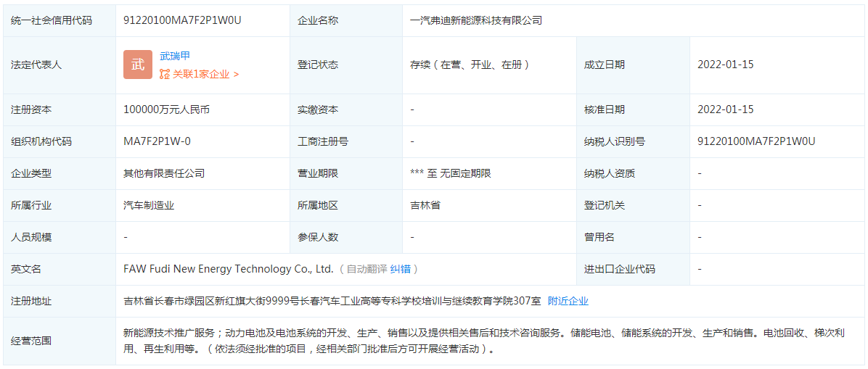The width and height of the screenshot is (868, 369).
Task: Click the 法定代表人 label cell
Action: [60, 65]
